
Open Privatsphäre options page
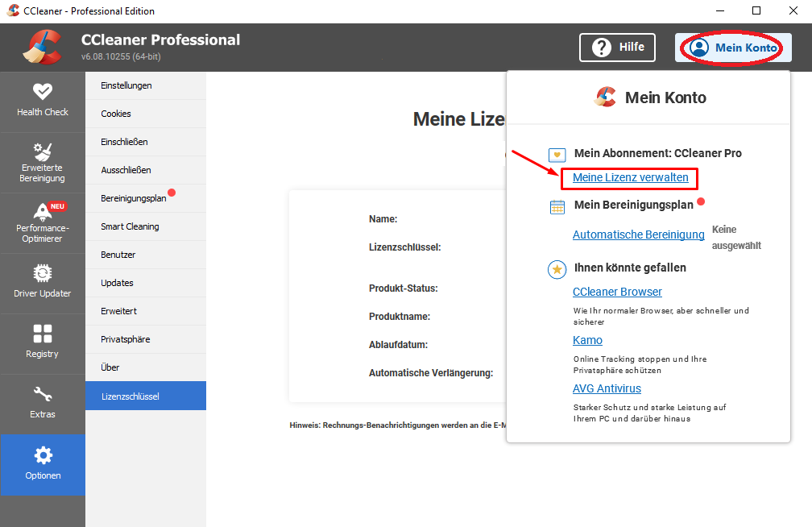click(x=146, y=339)
